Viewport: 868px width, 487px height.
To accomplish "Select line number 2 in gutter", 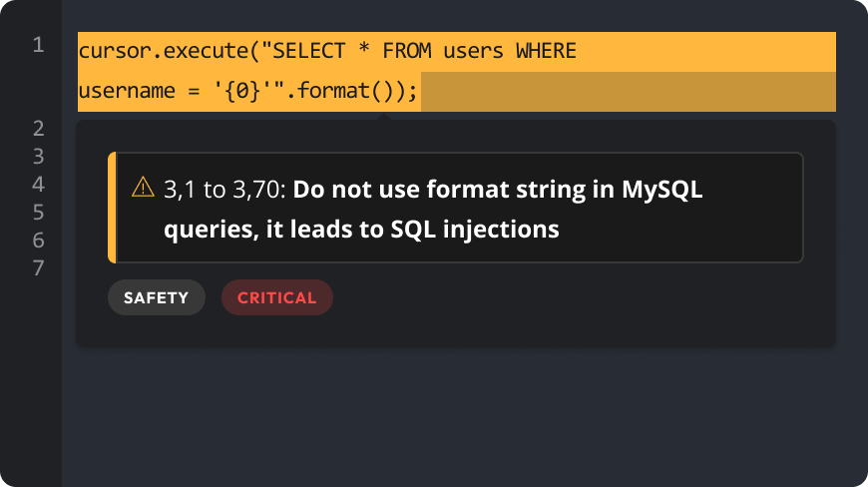I will [38, 128].
